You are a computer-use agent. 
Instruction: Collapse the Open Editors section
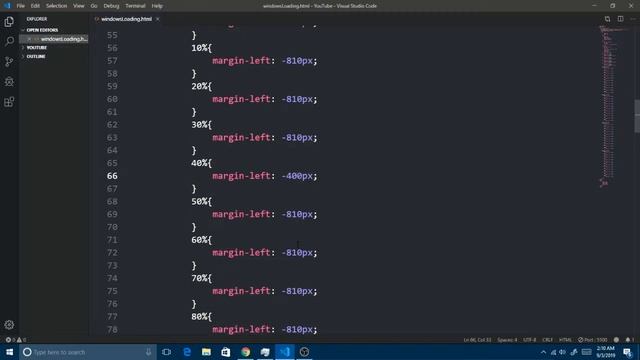(42, 30)
